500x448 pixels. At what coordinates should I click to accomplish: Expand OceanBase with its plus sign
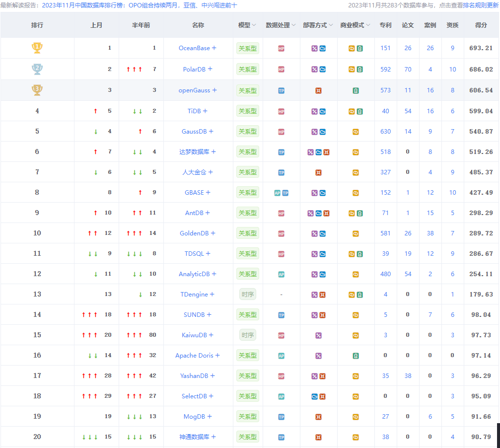pyautogui.click(x=214, y=48)
